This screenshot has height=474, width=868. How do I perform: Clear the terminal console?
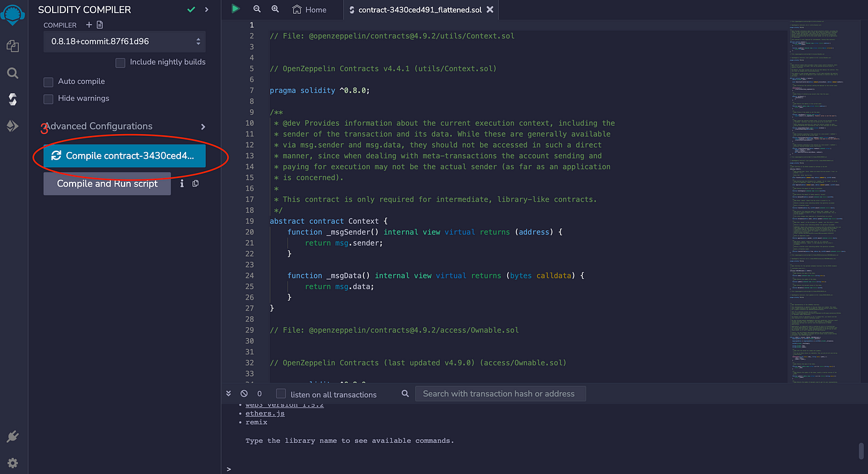(244, 393)
